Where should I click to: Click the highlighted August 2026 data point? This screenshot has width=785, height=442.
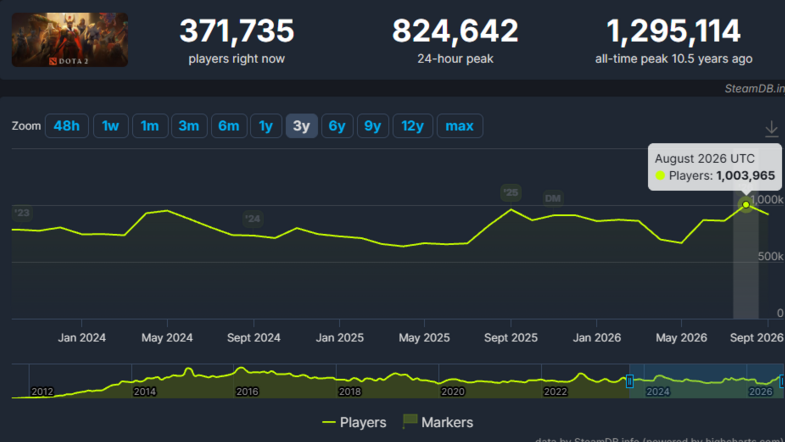point(746,205)
